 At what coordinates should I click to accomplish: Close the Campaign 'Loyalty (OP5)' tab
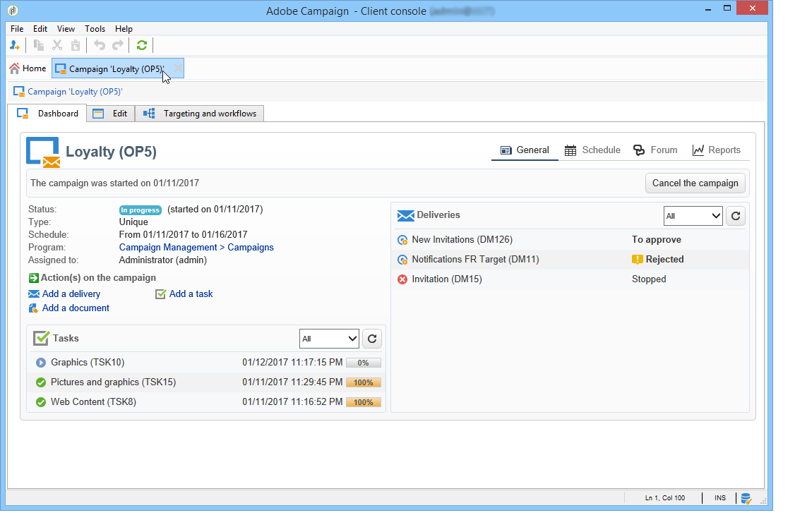pos(178,68)
